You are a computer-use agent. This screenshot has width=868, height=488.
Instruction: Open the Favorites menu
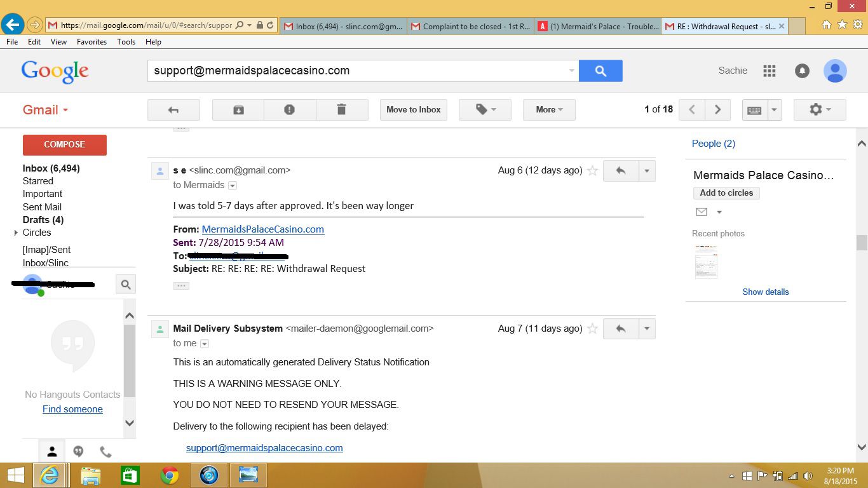click(x=92, y=42)
